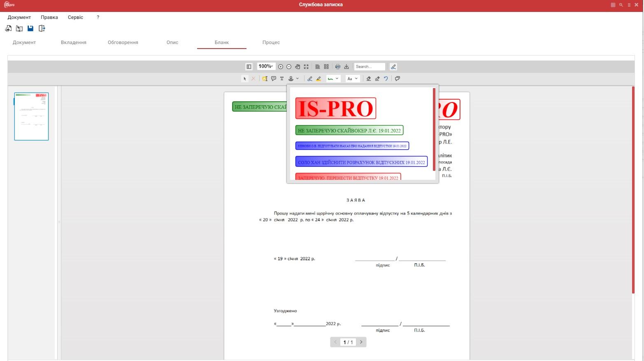Screen dimensions: 644x361
Task: Click the edit-document icon in the top toolbar
Action: coord(19,28)
